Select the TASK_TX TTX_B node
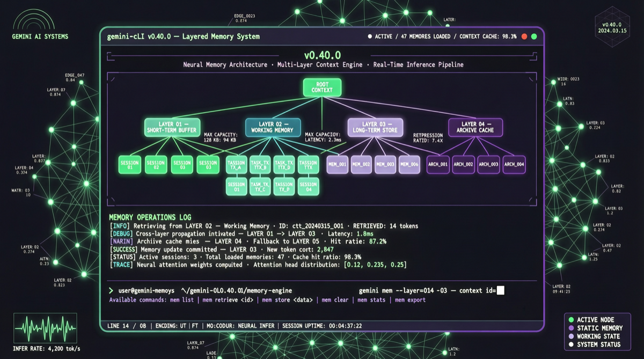 [x=260, y=165]
